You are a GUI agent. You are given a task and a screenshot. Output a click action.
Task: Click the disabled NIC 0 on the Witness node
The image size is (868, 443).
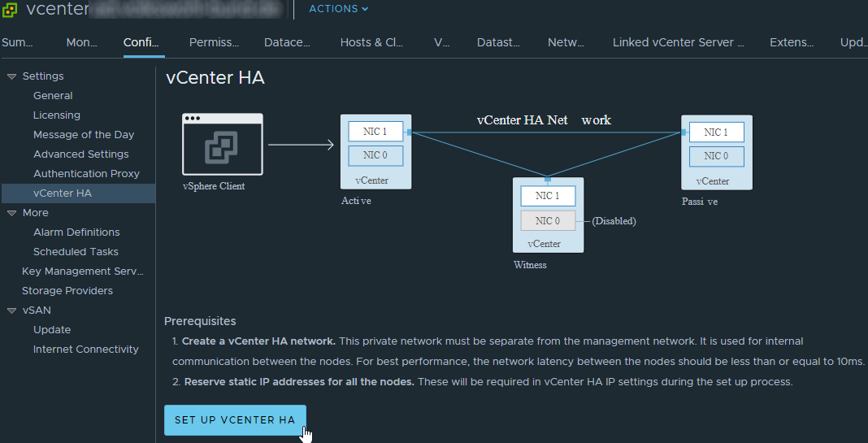[548, 221]
